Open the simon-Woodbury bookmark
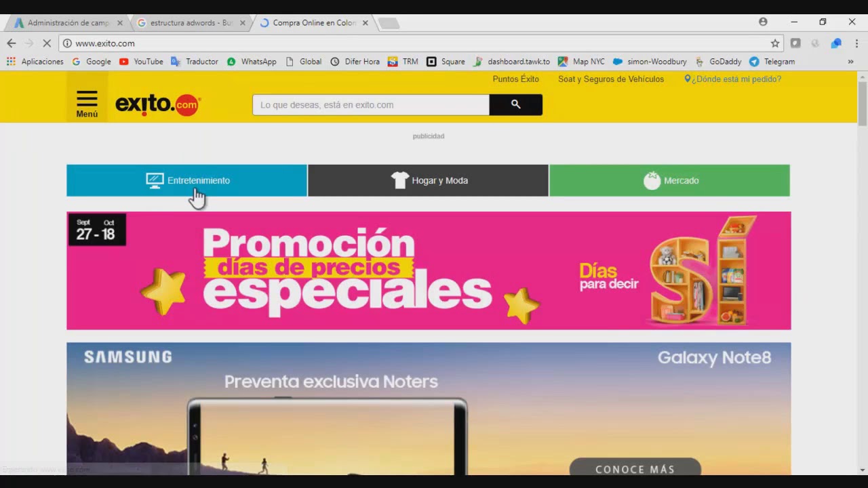The image size is (868, 488). tap(650, 62)
